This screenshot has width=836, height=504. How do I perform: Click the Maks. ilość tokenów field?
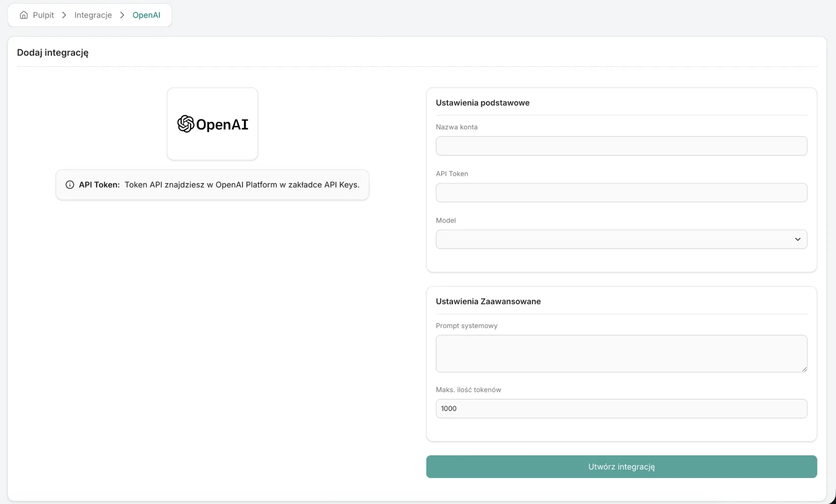[621, 409]
